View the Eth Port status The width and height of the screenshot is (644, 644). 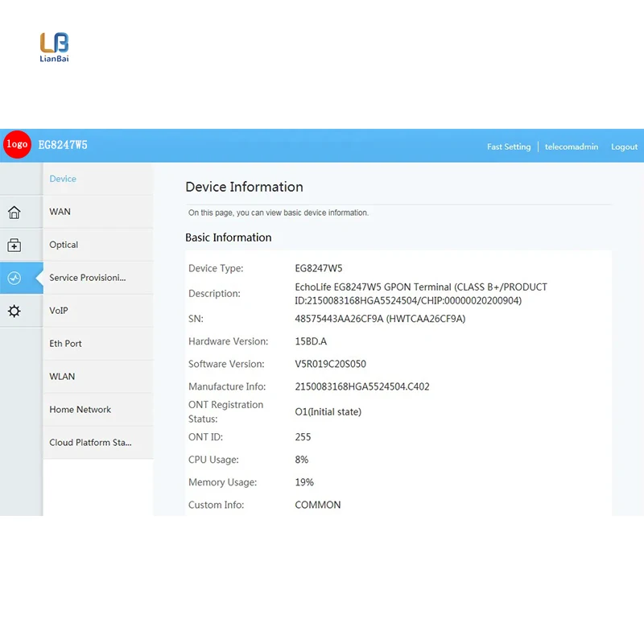coord(65,344)
